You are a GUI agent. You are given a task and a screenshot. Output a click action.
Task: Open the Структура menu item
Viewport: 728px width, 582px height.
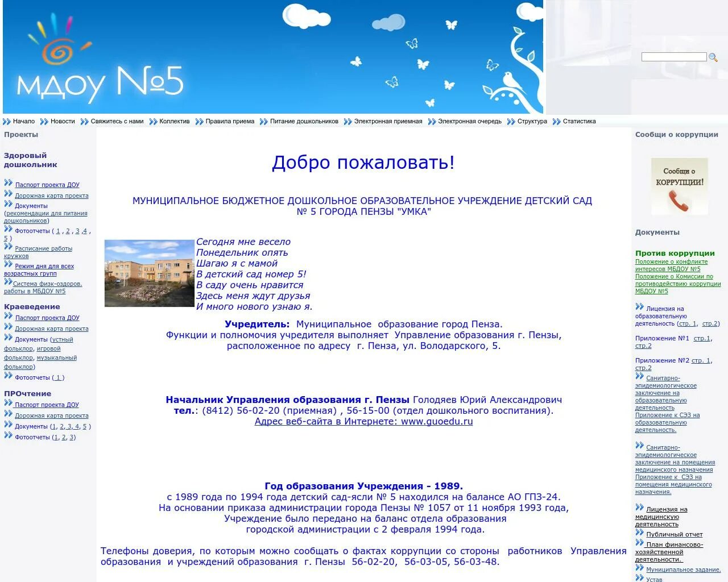point(532,121)
